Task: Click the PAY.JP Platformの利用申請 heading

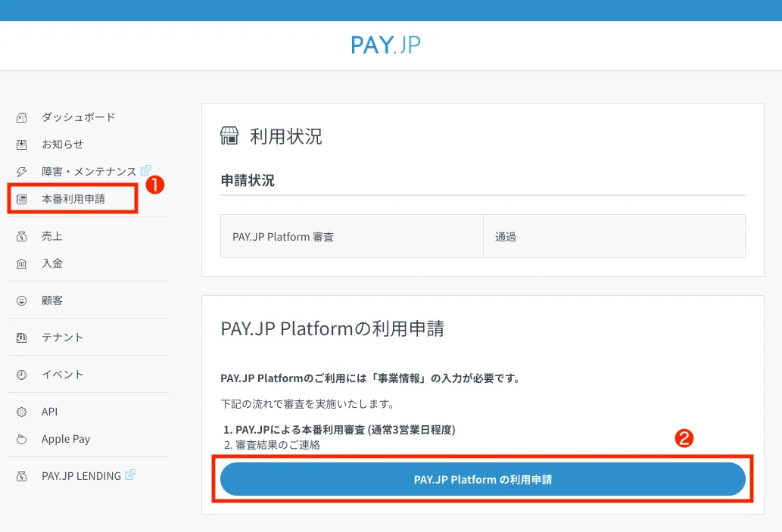Action: coord(332,328)
